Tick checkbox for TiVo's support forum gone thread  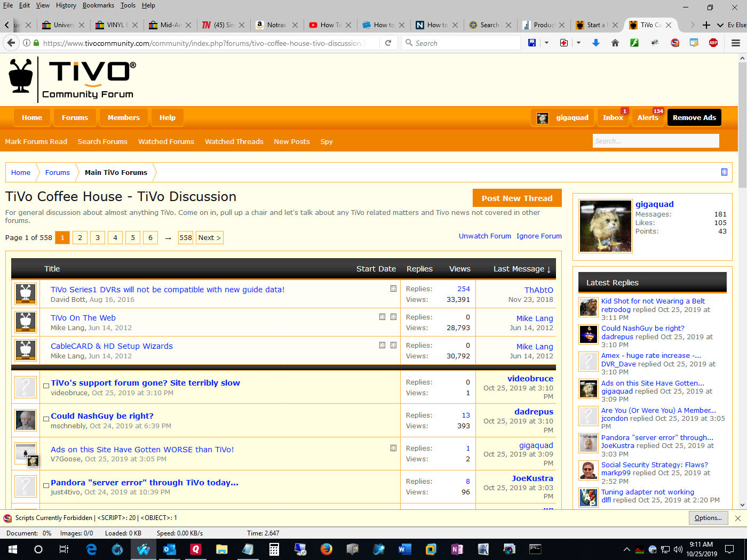[46, 386]
